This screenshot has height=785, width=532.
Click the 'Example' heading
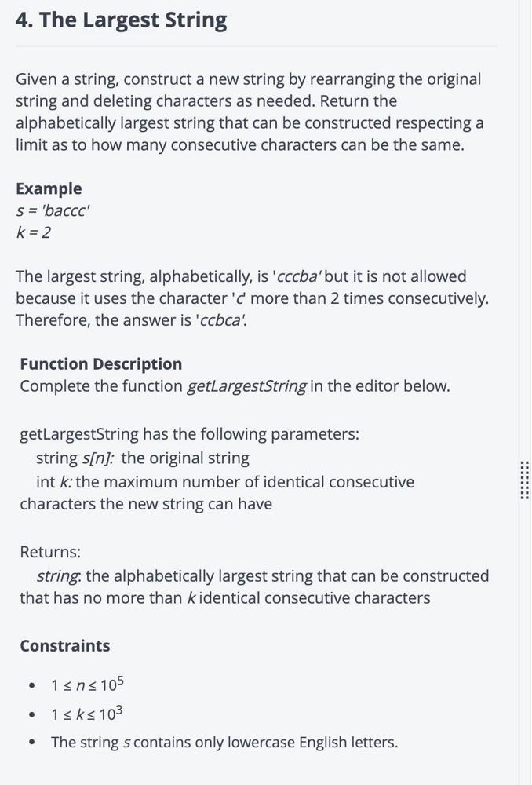coord(49,188)
